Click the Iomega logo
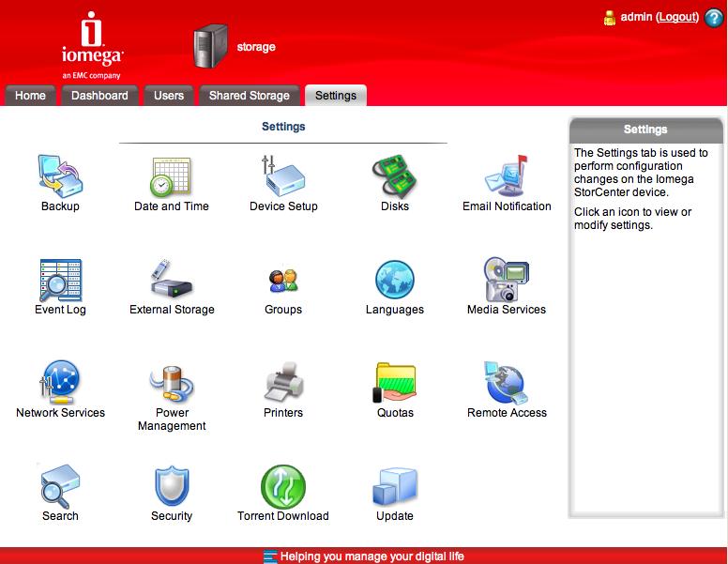The image size is (728, 564). [91, 44]
